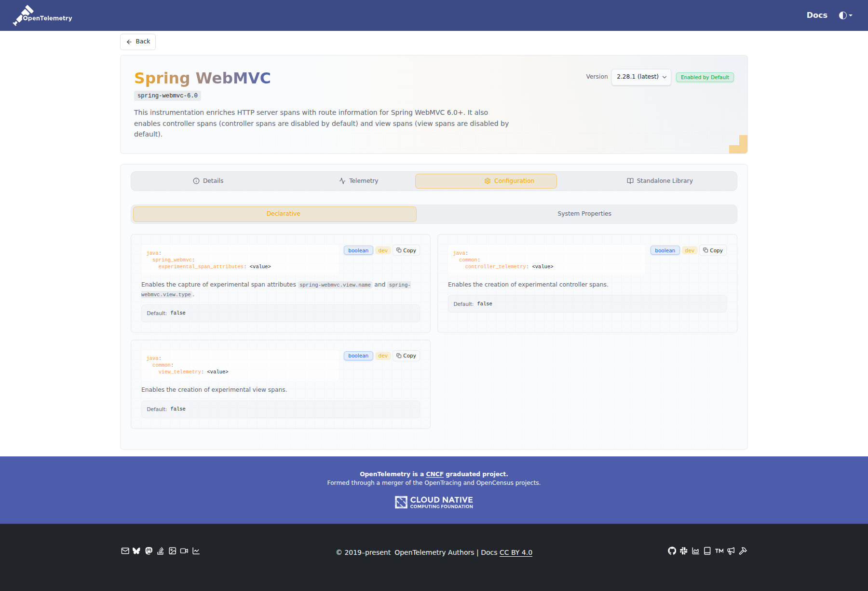Copy the experimental_span_attributes config snippet
Screen dimensions: 868x591
coord(406,250)
